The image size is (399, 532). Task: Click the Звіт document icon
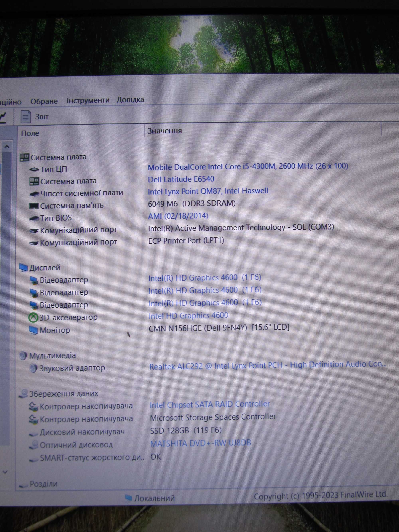pyautogui.click(x=26, y=116)
